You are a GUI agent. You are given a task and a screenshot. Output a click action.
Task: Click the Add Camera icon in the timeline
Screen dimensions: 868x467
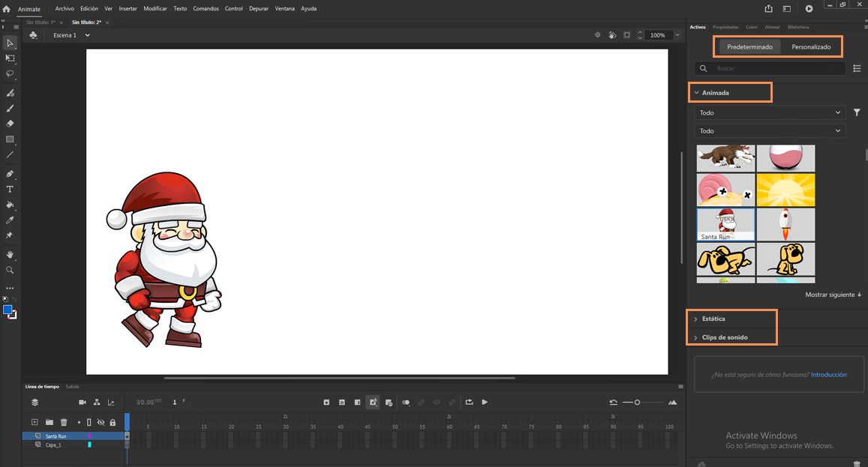83,403
